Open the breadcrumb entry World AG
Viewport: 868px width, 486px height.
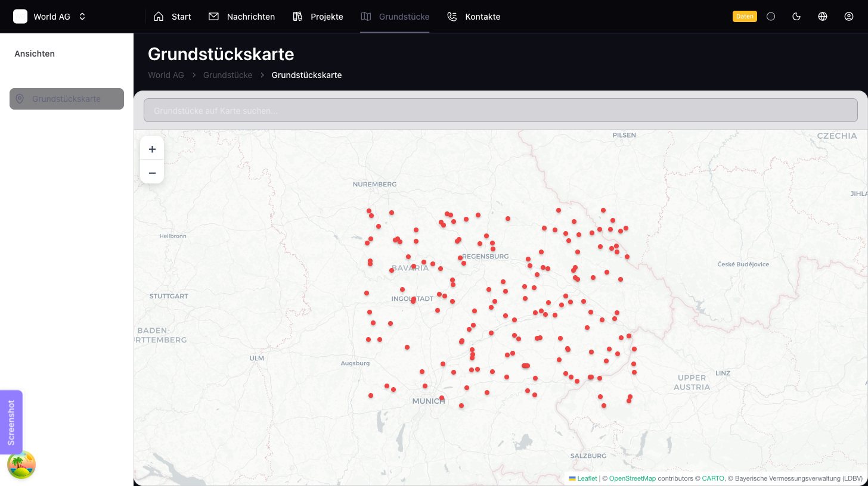(166, 75)
